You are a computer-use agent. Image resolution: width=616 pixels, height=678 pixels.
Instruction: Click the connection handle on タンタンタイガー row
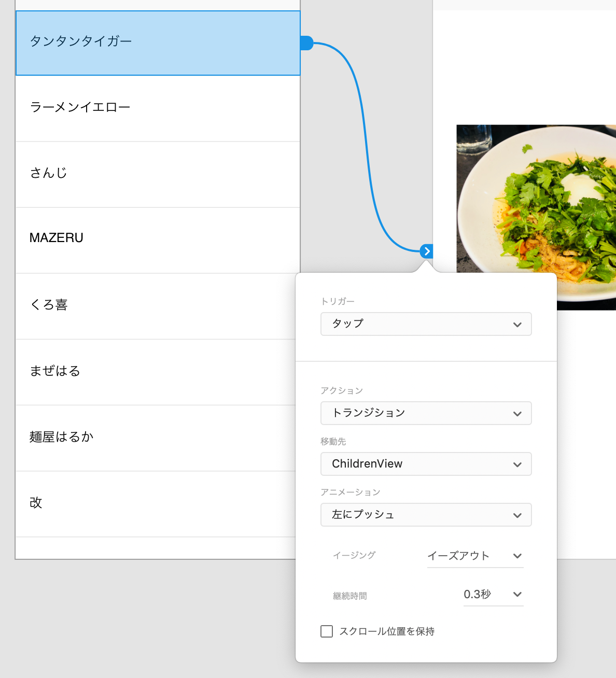click(307, 43)
